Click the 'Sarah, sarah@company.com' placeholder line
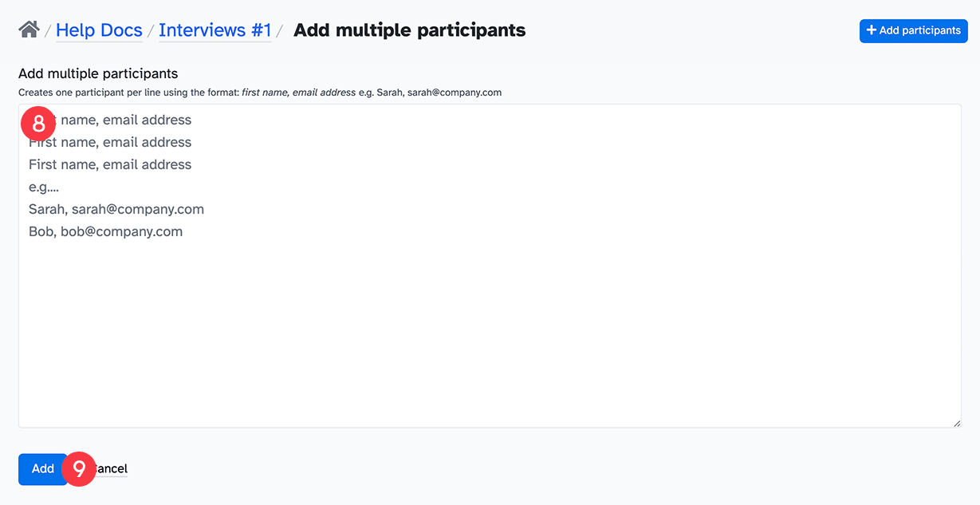The width and height of the screenshot is (980, 505). pos(116,209)
